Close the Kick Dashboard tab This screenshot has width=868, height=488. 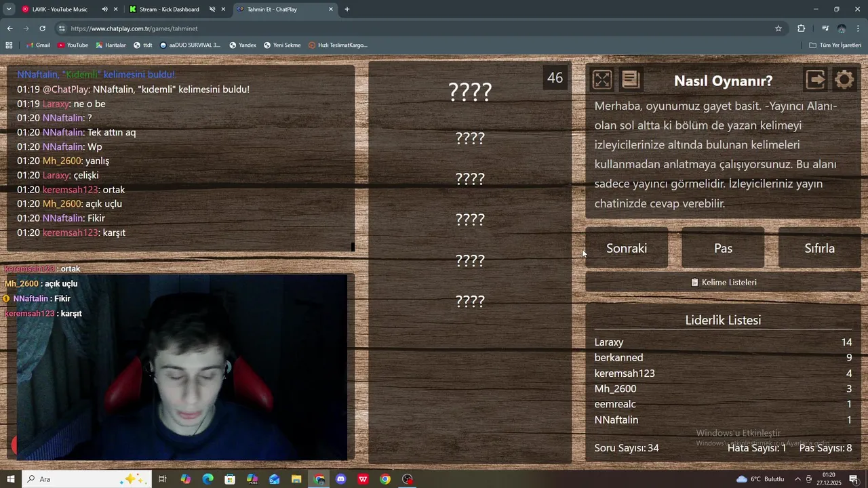223,9
